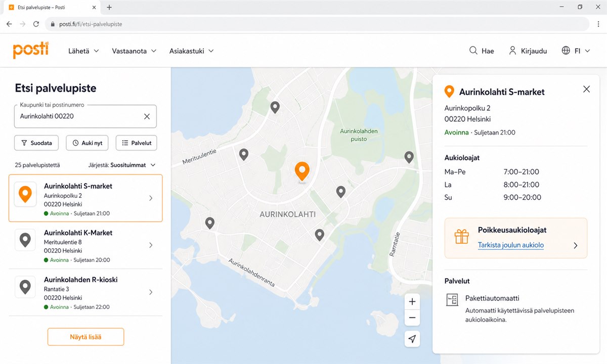Open the FI language dropdown
The height and width of the screenshot is (364, 607).
[x=576, y=51]
